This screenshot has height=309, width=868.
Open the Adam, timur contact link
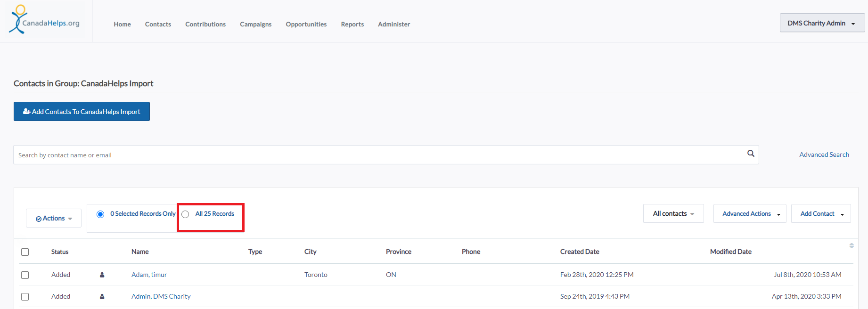click(149, 275)
